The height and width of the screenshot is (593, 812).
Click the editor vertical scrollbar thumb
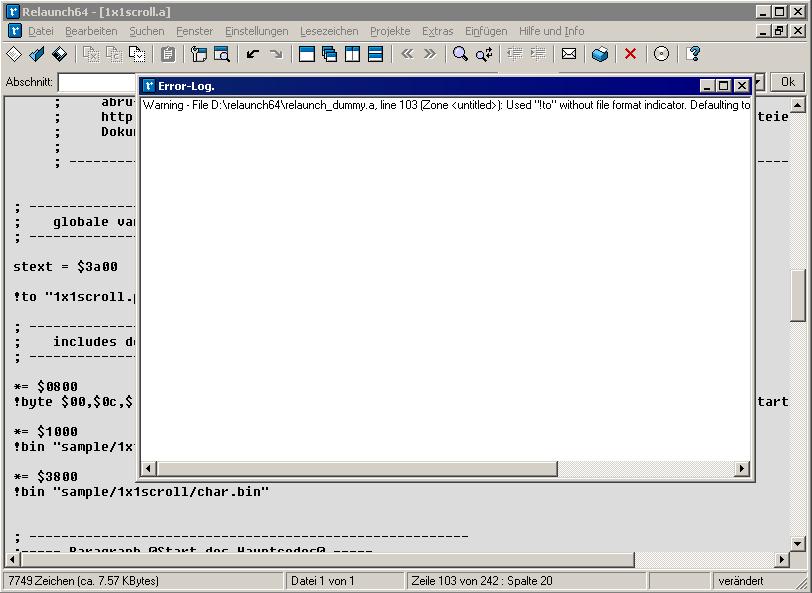(x=797, y=295)
